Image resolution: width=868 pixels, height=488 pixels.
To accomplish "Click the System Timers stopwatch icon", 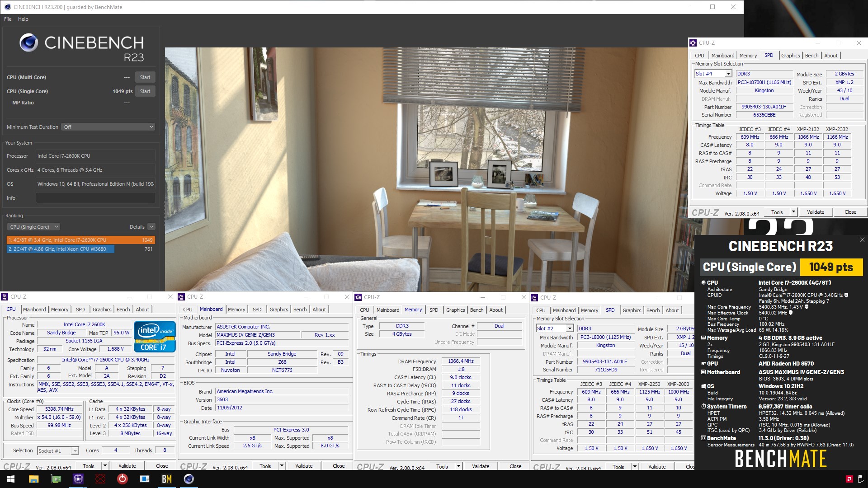I will tap(703, 406).
